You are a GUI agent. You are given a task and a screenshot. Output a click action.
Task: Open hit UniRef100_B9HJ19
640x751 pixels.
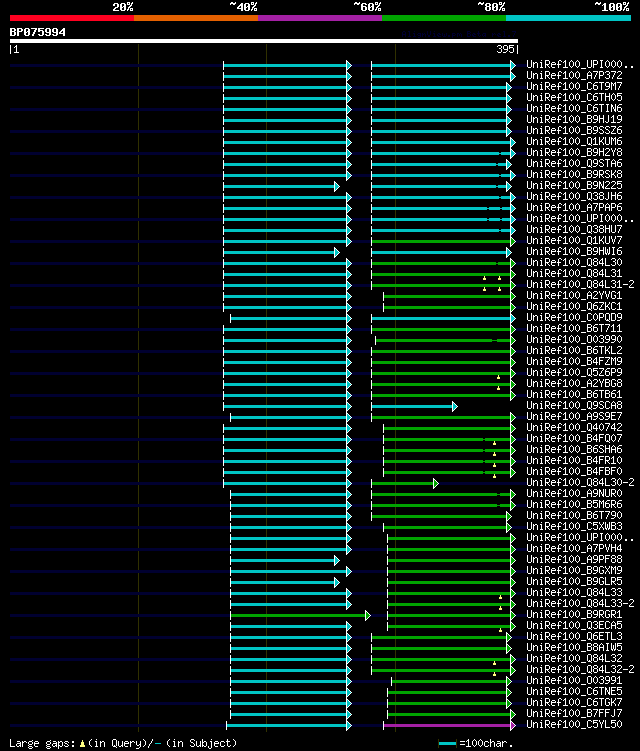[574, 120]
